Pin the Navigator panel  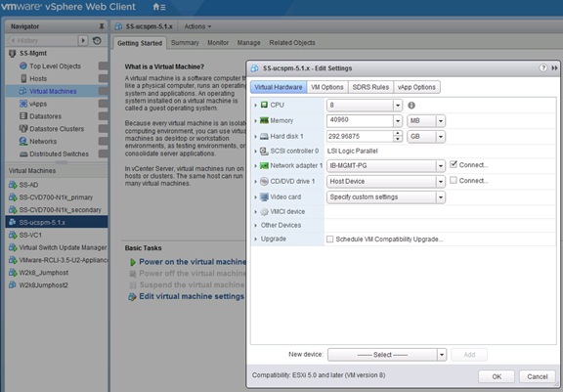(102, 26)
